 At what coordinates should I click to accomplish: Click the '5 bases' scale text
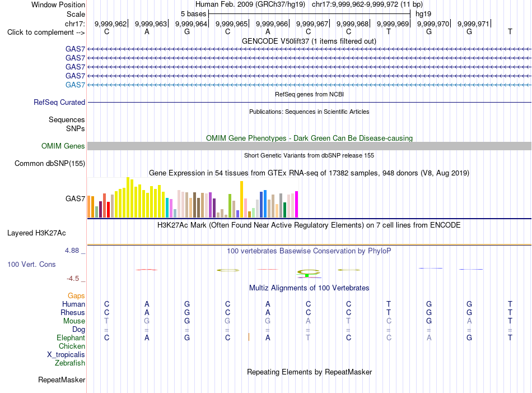click(193, 14)
